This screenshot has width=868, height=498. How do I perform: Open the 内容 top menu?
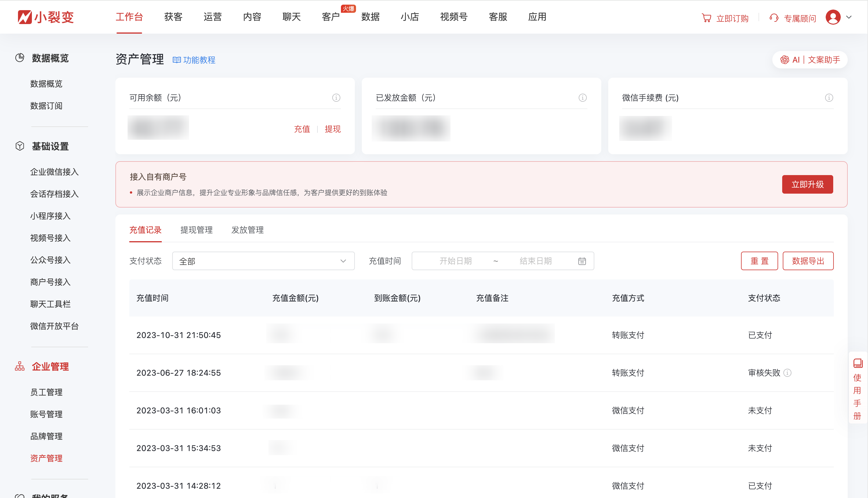(x=253, y=17)
